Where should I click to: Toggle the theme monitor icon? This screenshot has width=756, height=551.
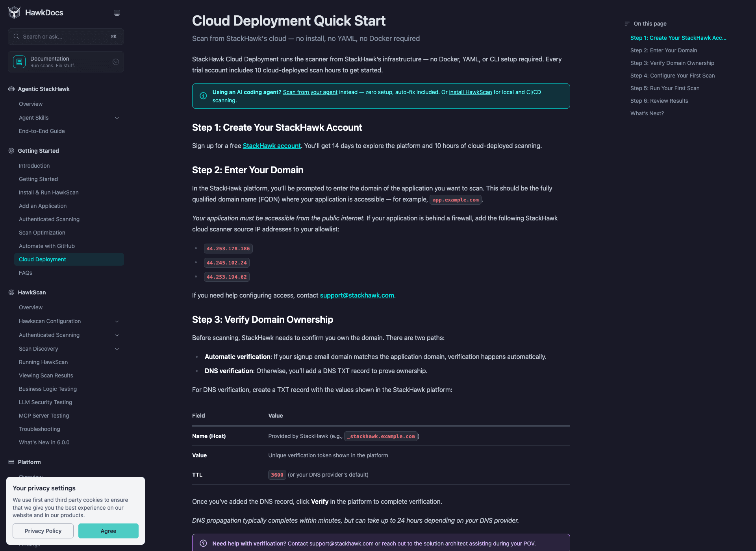coord(117,13)
